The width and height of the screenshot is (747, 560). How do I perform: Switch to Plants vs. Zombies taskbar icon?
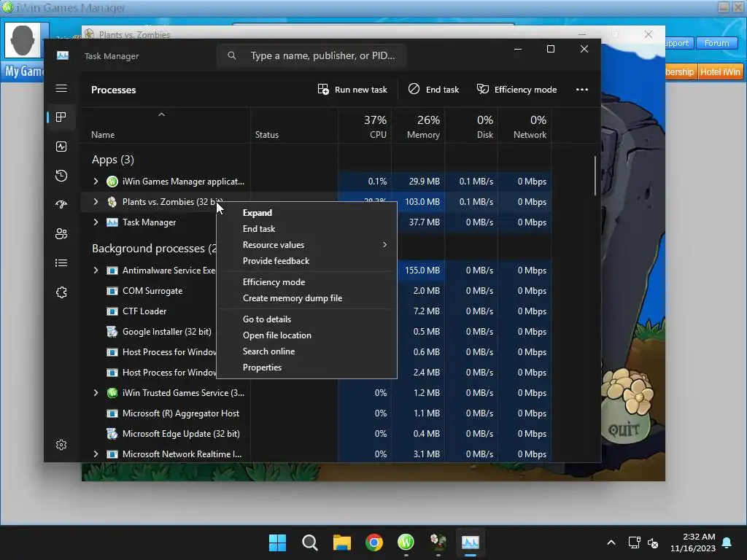click(x=438, y=542)
